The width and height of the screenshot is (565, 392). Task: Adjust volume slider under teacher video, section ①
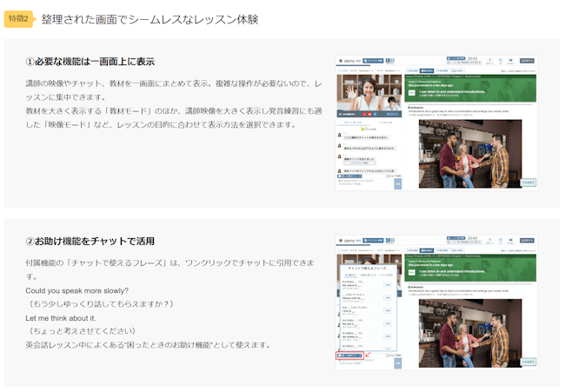tap(349, 114)
